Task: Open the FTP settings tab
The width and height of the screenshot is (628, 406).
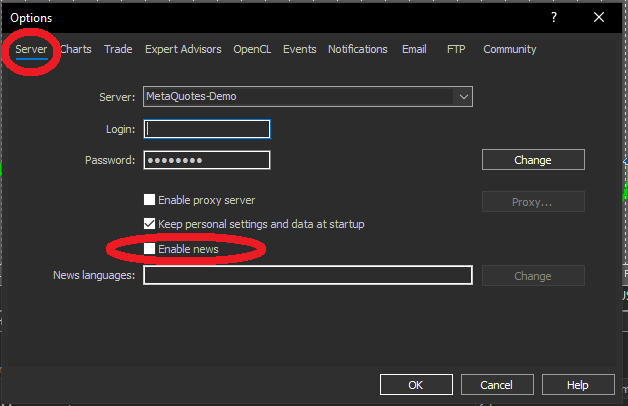Action: click(456, 49)
